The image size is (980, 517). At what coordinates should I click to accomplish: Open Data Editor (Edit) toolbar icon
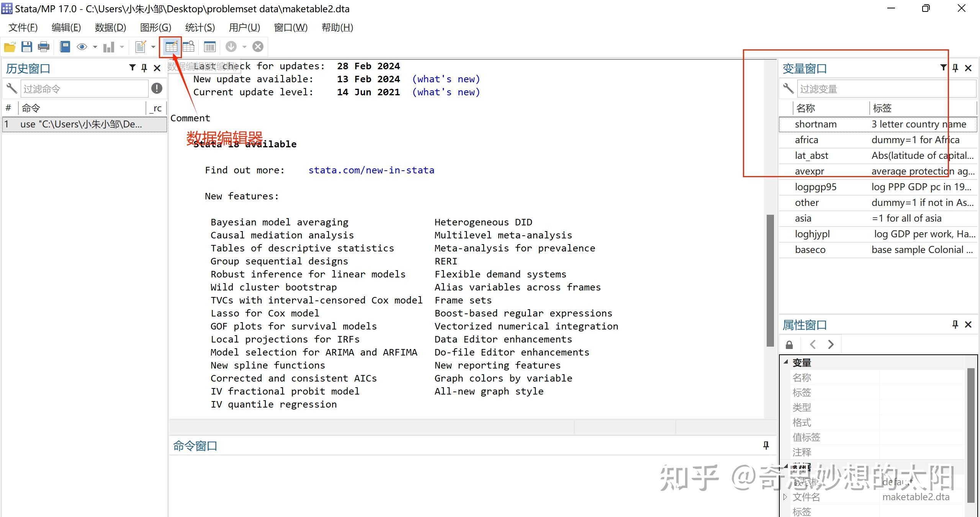(x=171, y=47)
